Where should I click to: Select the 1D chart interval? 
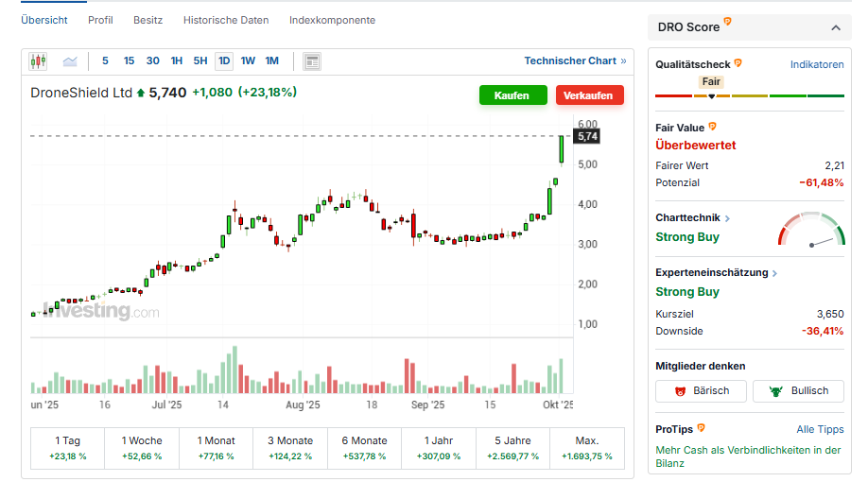(x=224, y=61)
